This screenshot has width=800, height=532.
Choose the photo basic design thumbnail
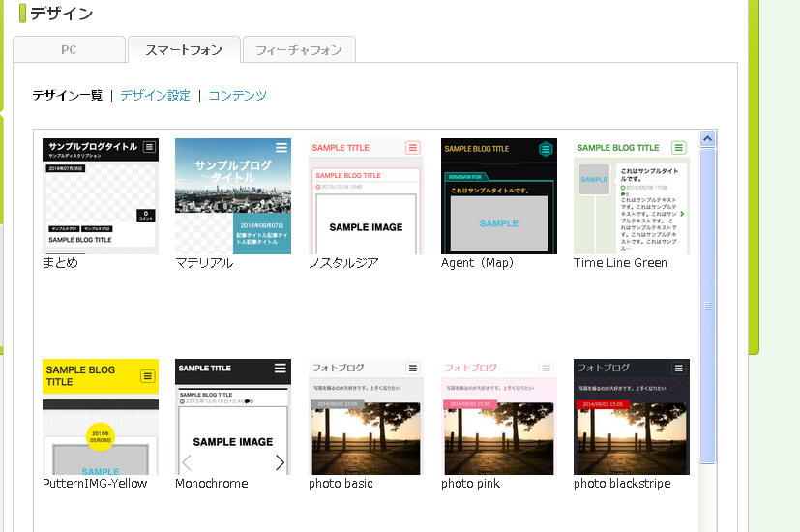pyautogui.click(x=366, y=417)
